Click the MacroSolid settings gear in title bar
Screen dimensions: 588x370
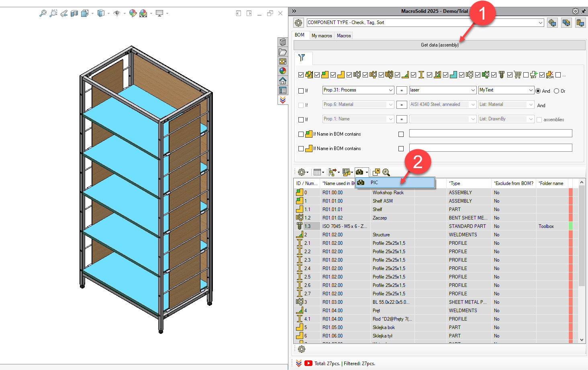(576, 11)
